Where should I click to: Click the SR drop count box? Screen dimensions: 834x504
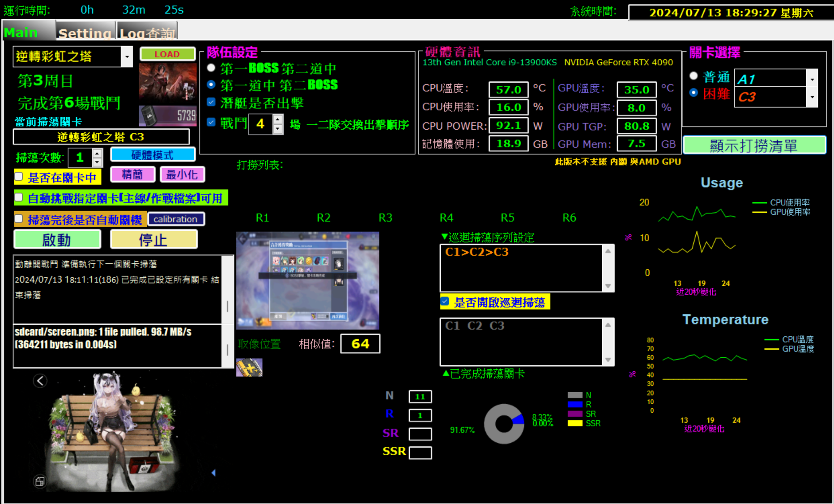point(420,434)
